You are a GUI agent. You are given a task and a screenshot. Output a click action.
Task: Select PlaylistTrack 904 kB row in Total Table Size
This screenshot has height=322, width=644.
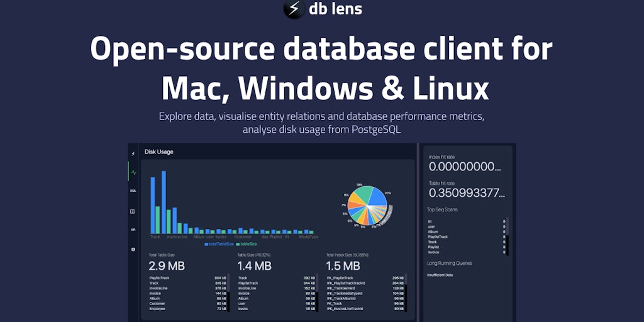coord(187,278)
